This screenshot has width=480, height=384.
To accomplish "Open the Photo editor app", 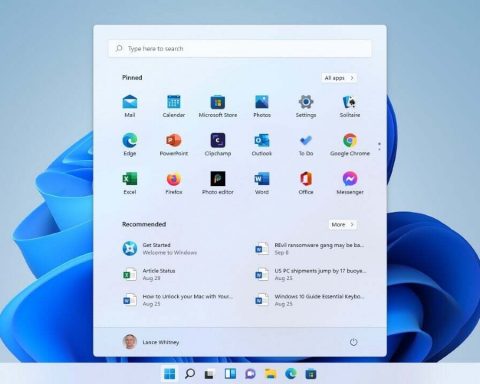I will (x=218, y=183).
